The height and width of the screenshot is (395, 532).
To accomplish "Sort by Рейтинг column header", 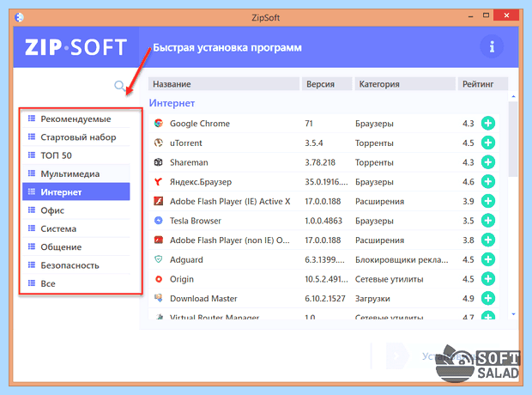I will coord(483,84).
